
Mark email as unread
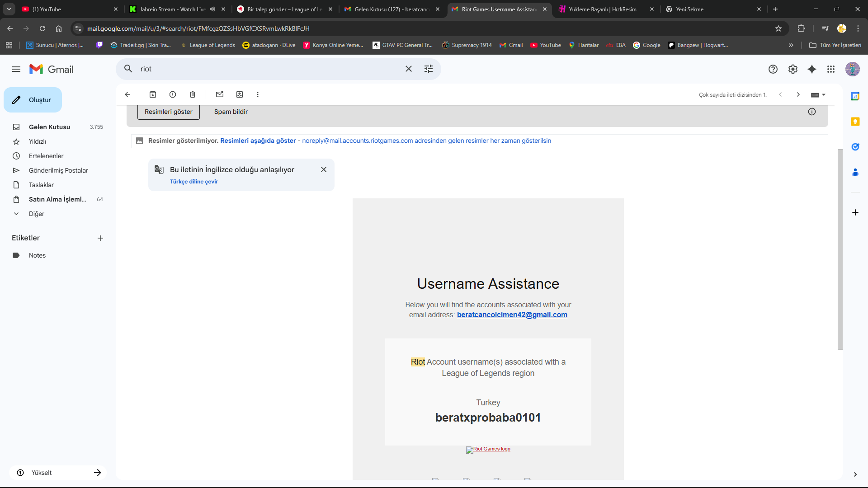(x=220, y=94)
